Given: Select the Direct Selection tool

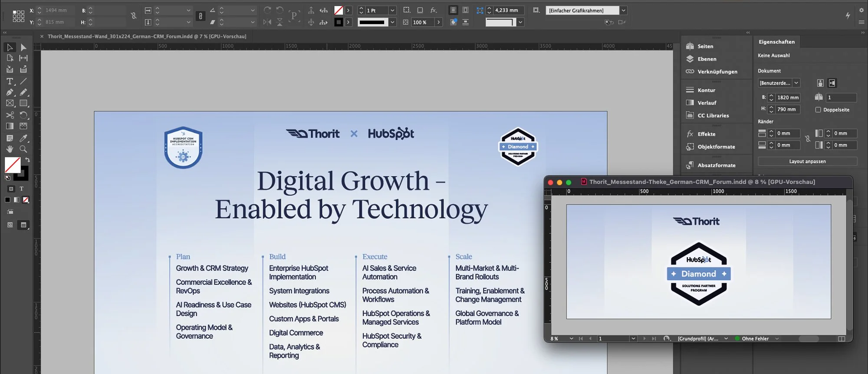Looking at the screenshot, I should (x=23, y=47).
